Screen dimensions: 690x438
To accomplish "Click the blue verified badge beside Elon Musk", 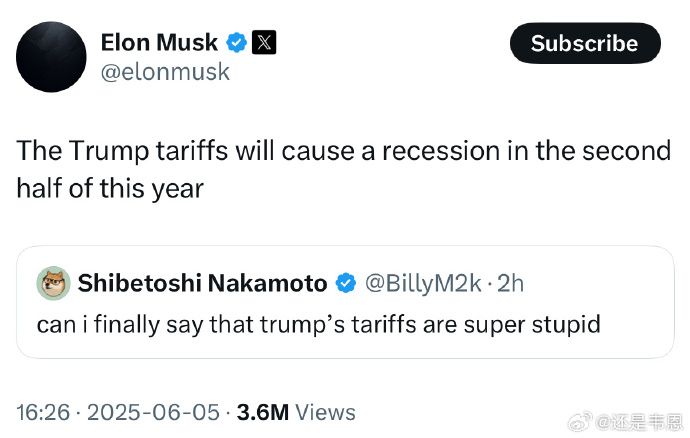I will pyautogui.click(x=236, y=43).
